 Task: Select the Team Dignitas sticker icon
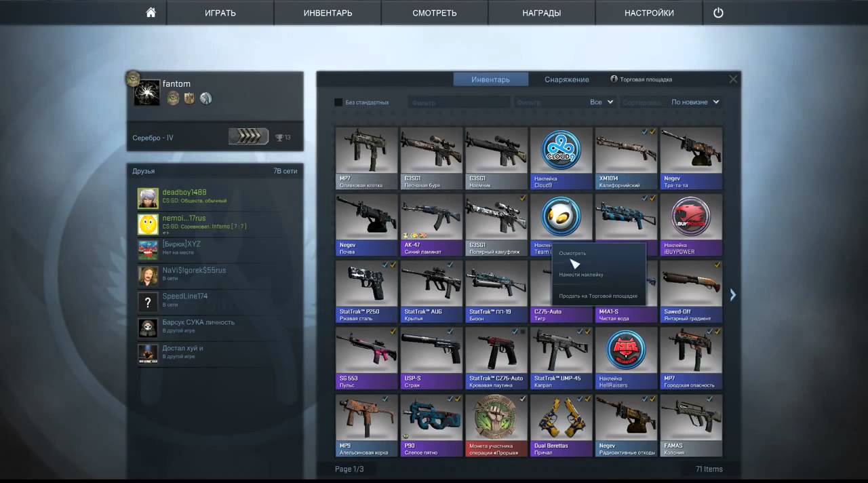tap(561, 216)
